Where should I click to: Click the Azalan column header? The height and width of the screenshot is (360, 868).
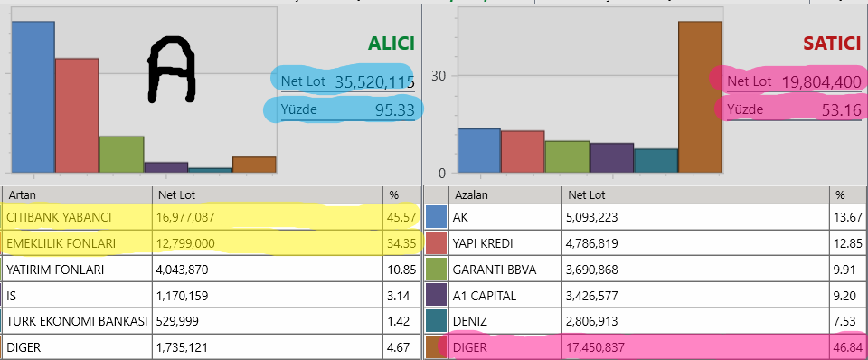[x=505, y=195]
